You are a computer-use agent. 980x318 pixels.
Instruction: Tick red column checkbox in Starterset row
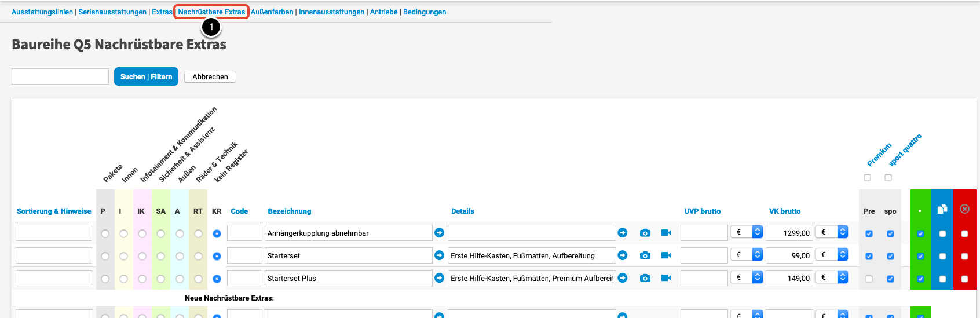pos(964,256)
